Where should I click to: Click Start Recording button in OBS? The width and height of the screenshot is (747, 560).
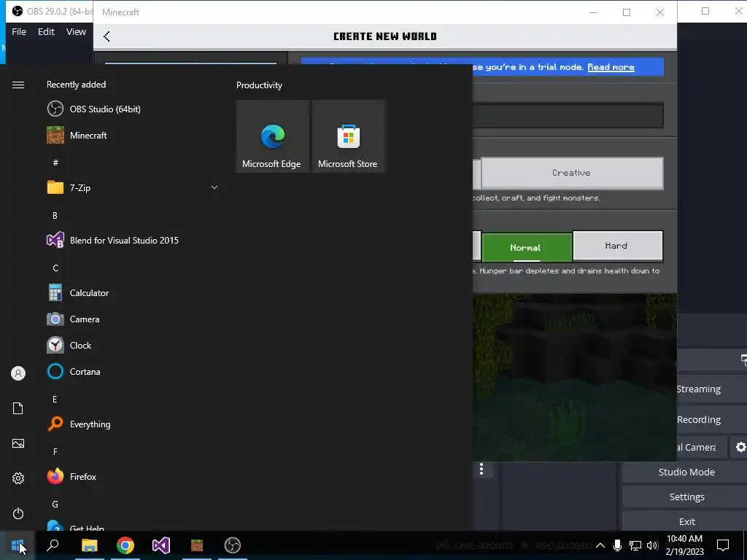point(712,419)
